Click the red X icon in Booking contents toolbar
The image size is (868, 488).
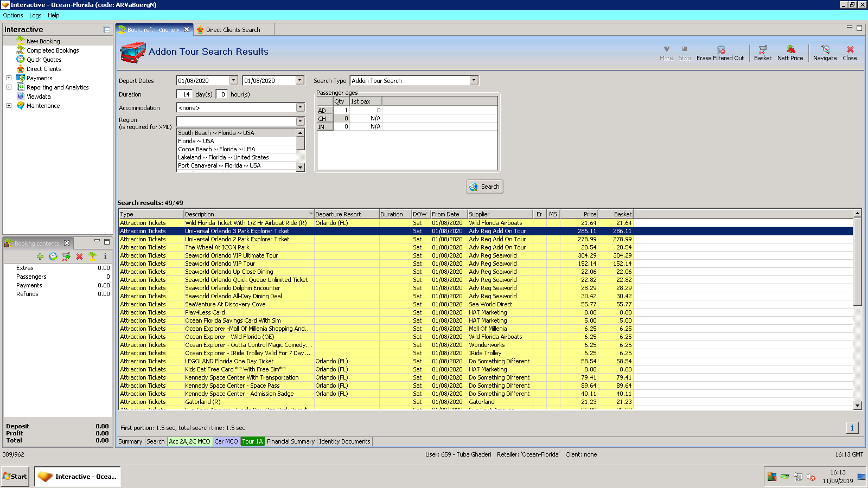79,256
